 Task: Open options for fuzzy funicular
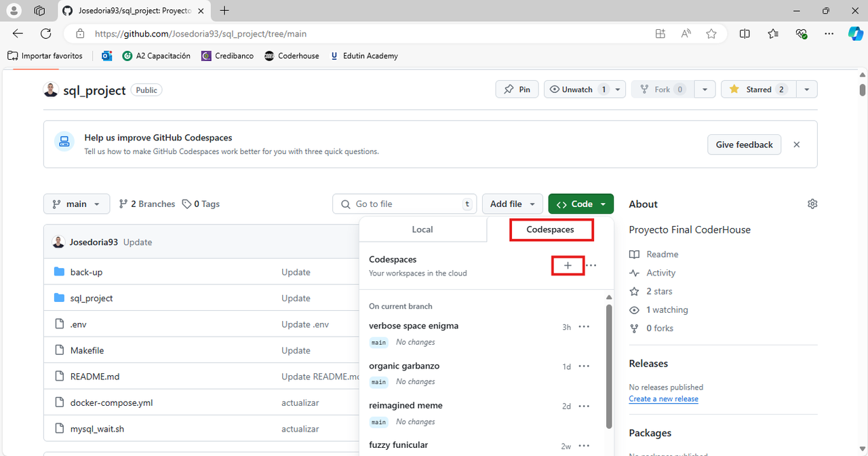pos(584,446)
